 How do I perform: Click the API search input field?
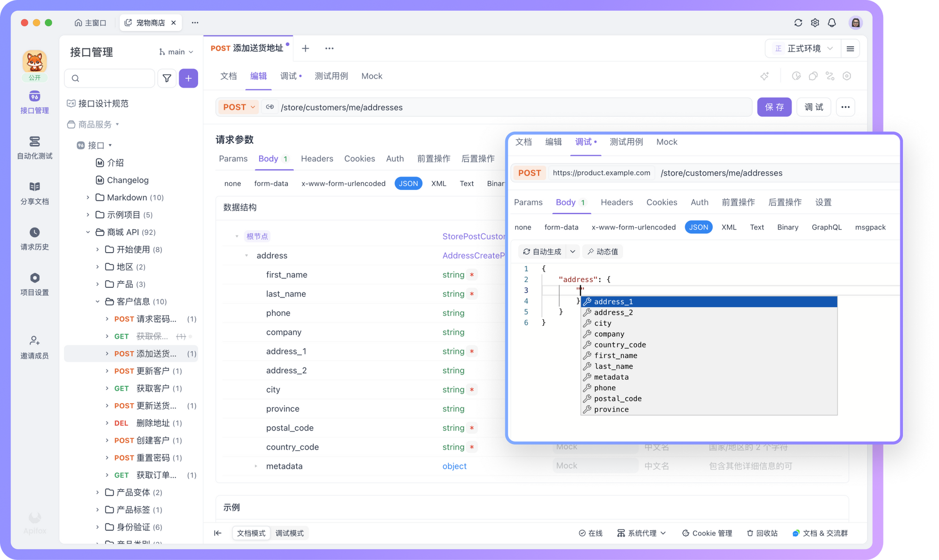pos(109,78)
